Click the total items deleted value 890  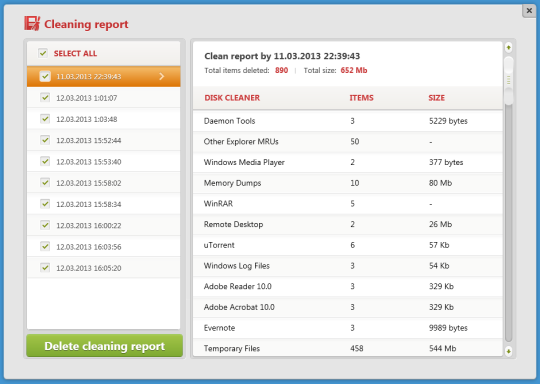[x=281, y=70]
